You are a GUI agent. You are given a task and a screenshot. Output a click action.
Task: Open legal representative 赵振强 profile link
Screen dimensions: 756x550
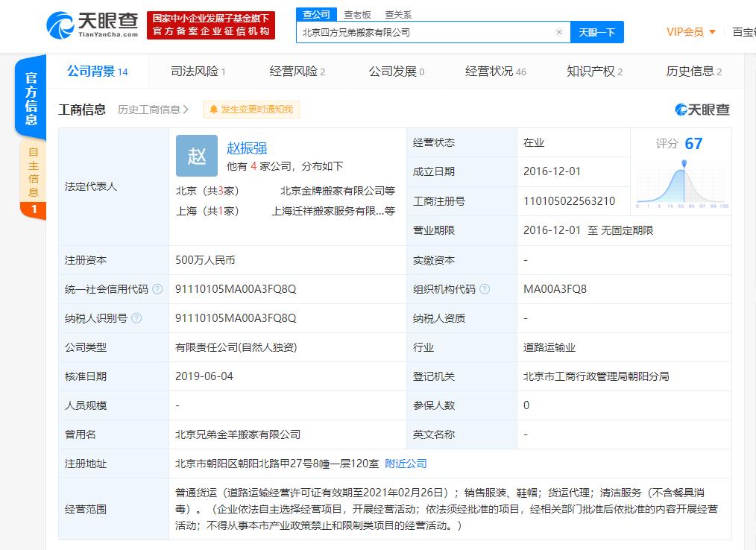pyautogui.click(x=247, y=148)
